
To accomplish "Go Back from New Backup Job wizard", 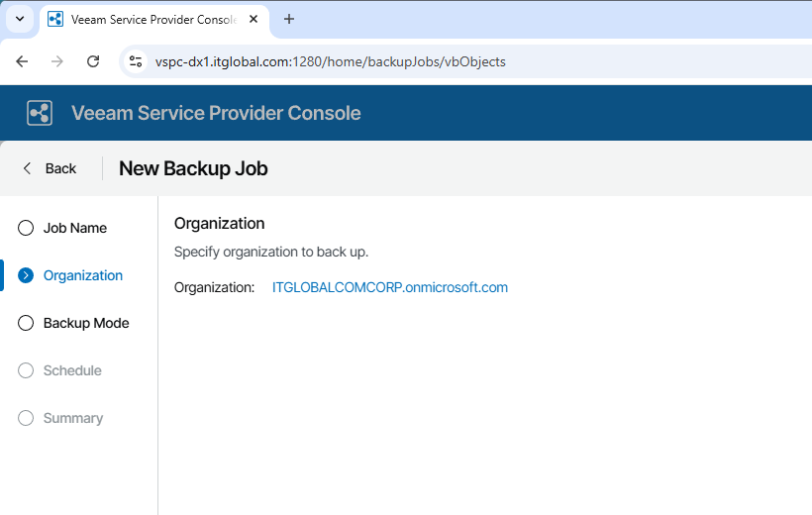I will point(51,168).
